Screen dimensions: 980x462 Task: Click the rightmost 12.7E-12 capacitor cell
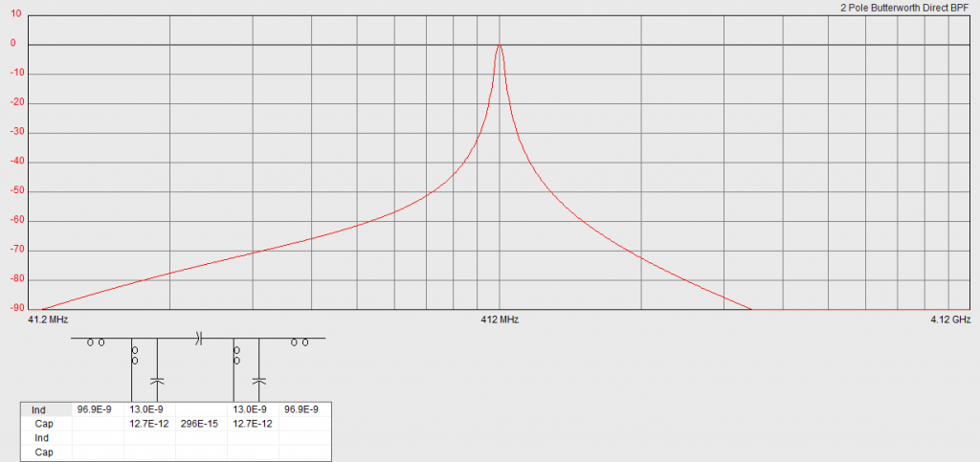pos(253,424)
